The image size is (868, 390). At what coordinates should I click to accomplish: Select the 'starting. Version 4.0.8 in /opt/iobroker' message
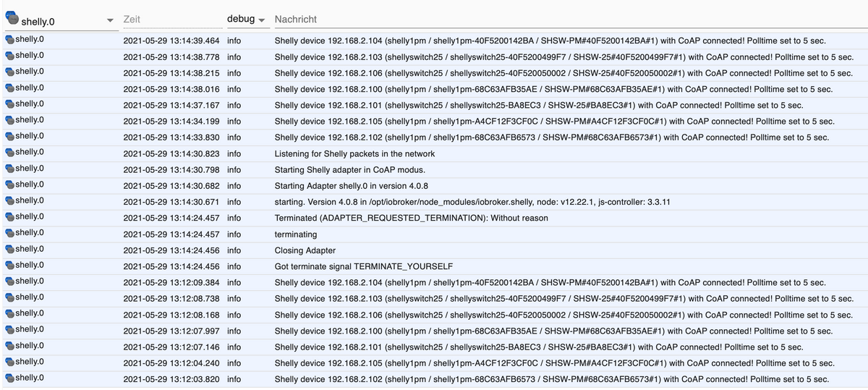472,202
